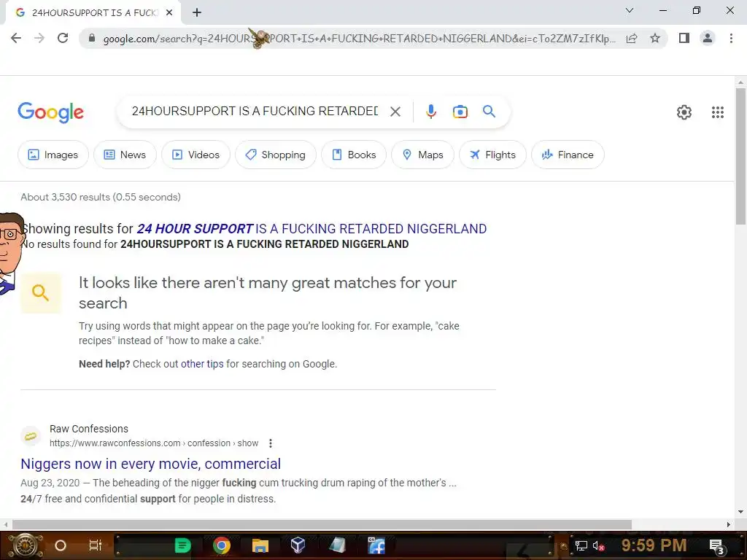Open the Chrome side panel

click(684, 38)
